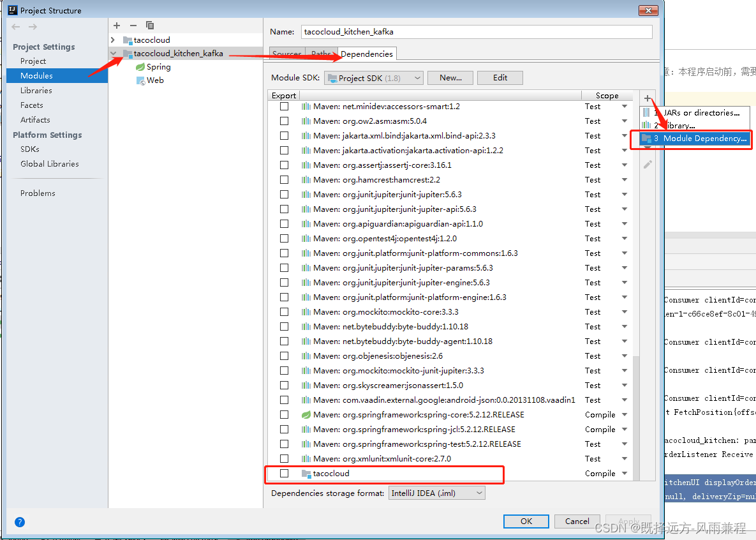This screenshot has height=540, width=756.
Task: Open scope dropdown for spring-core:5.2.12.RELEASE
Action: coord(625,414)
